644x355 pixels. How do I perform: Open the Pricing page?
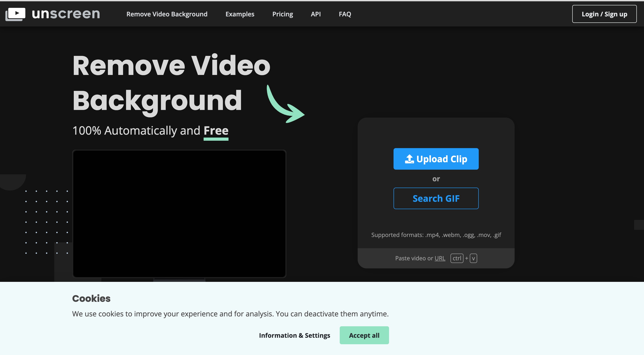click(x=283, y=14)
